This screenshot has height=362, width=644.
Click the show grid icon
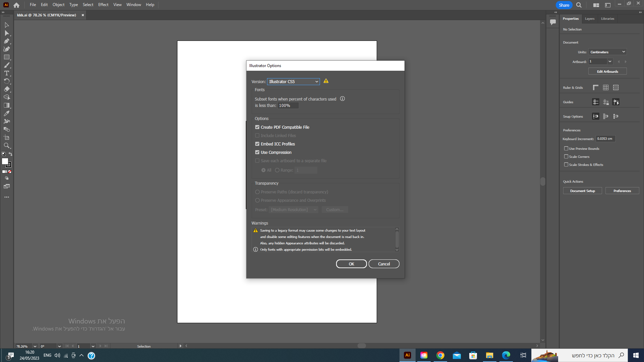point(605,87)
